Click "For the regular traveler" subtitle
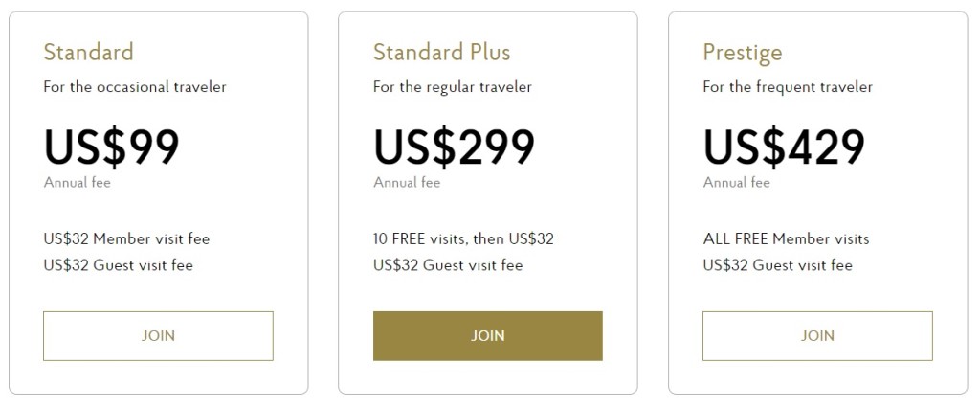Viewport: 980px width, 408px height. pyautogui.click(x=452, y=87)
